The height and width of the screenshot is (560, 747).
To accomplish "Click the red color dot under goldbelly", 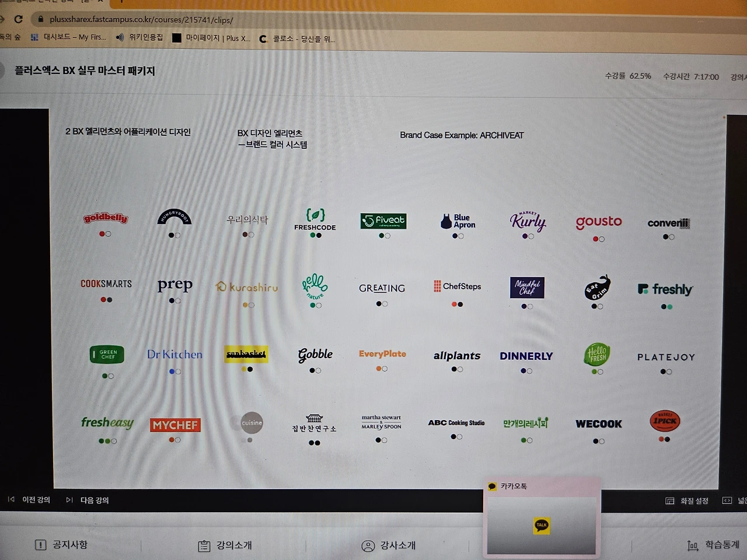I will click(x=102, y=234).
